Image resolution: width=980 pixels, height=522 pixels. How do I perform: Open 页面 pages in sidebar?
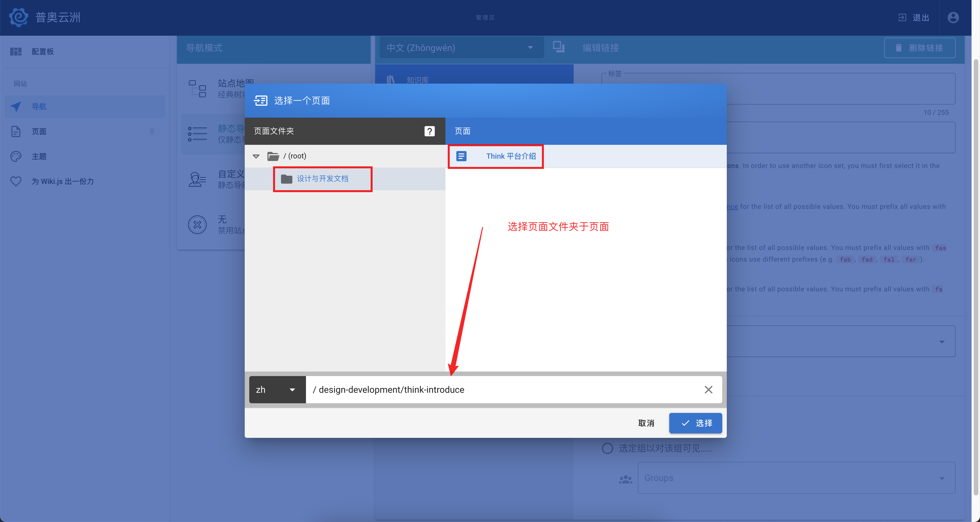tap(85, 131)
